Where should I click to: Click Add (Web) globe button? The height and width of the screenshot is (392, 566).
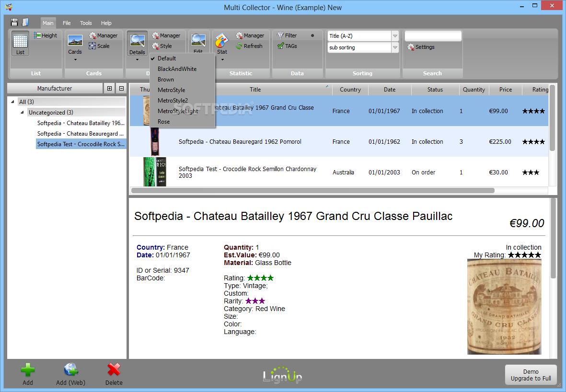point(71,374)
